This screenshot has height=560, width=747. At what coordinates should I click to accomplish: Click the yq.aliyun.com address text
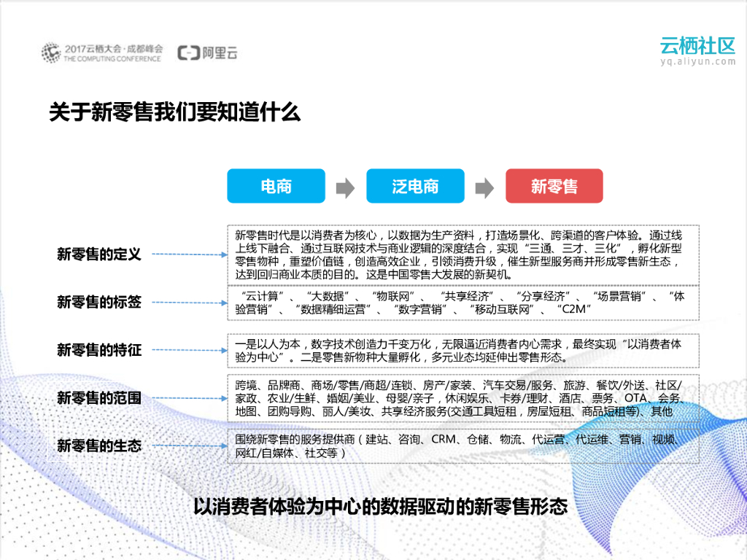pyautogui.click(x=698, y=61)
